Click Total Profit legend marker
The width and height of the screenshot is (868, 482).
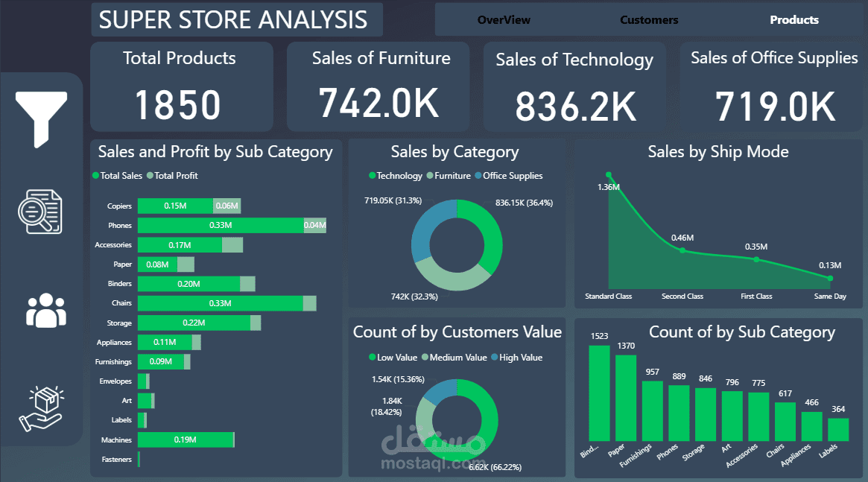point(150,175)
